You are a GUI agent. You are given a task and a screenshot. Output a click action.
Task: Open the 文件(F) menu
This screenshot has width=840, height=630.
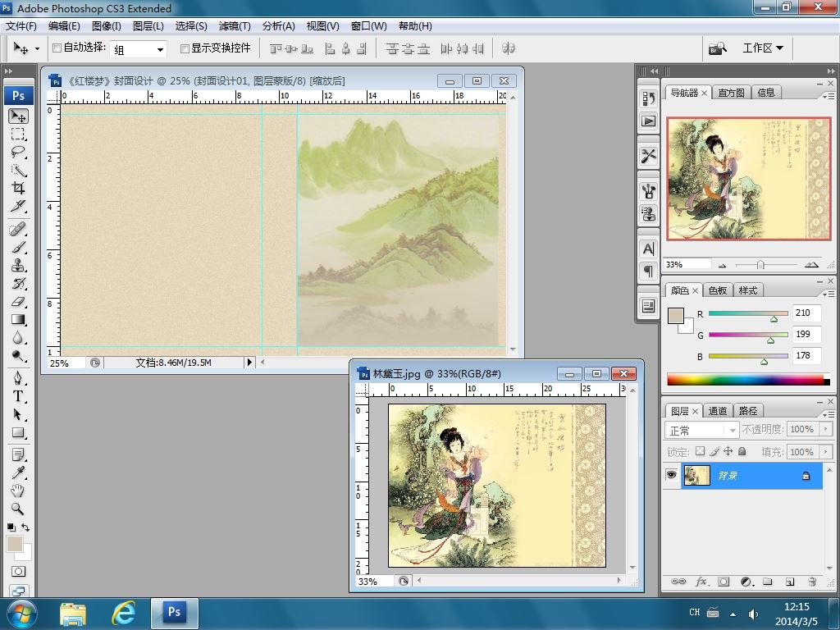(21, 26)
